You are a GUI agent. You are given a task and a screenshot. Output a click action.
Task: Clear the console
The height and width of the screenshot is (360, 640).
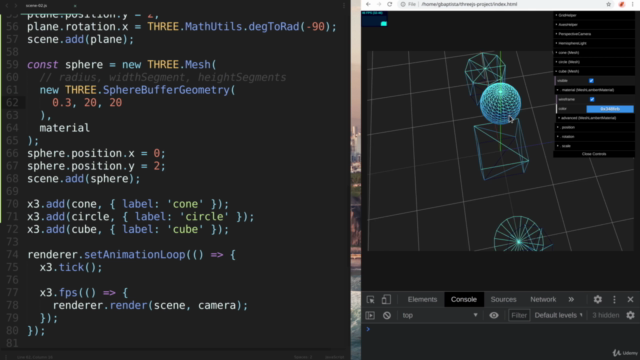pyautogui.click(x=387, y=316)
